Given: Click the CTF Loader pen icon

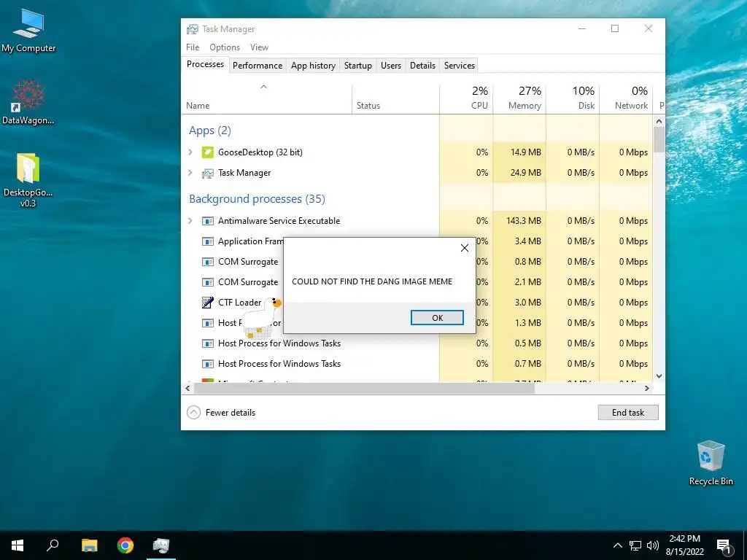Looking at the screenshot, I should point(208,303).
